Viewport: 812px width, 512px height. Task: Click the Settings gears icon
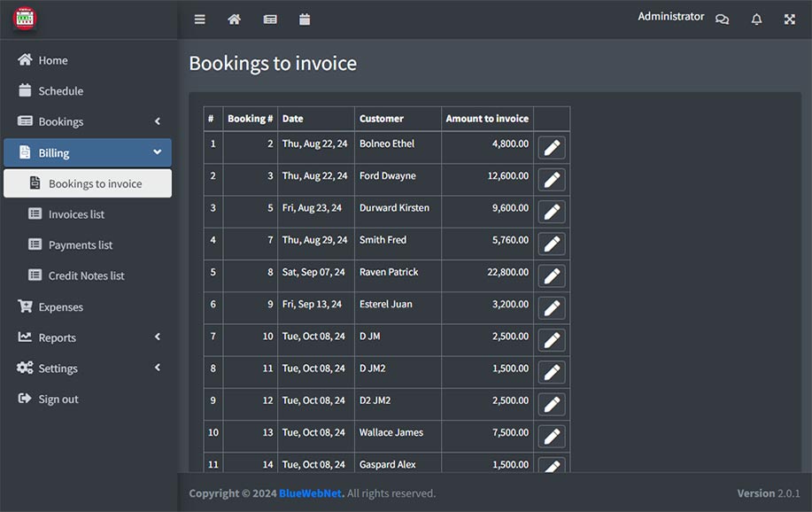(25, 368)
